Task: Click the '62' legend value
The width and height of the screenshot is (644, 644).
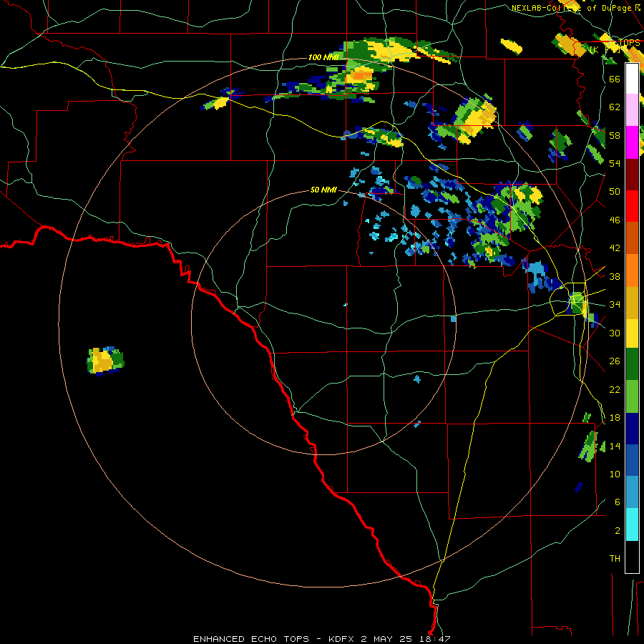Action: coord(615,107)
